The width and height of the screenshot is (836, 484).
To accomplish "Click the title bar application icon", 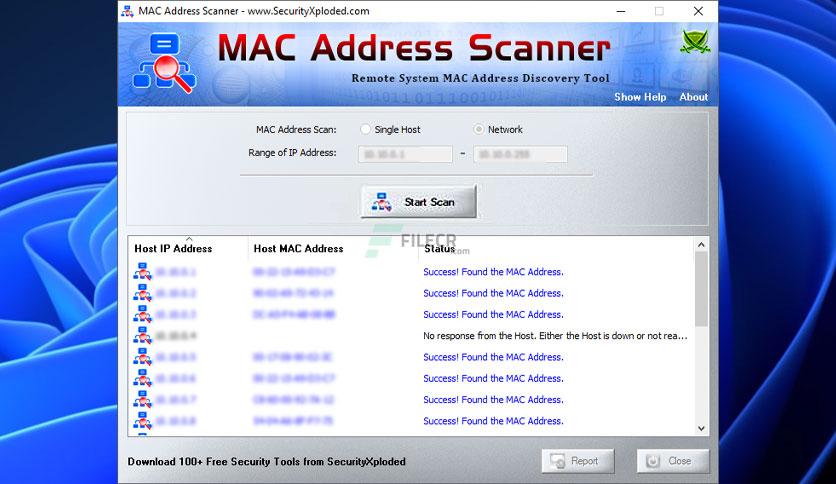I will (127, 11).
